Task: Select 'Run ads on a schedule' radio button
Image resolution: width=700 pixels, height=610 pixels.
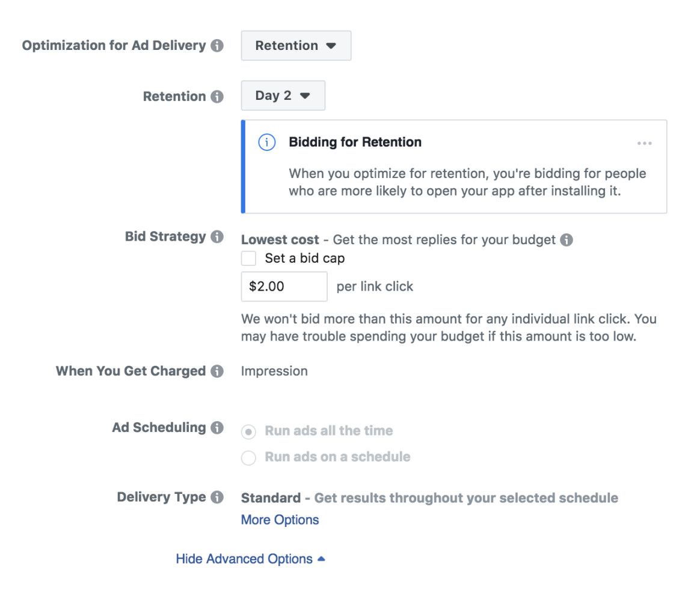Action: tap(248, 457)
